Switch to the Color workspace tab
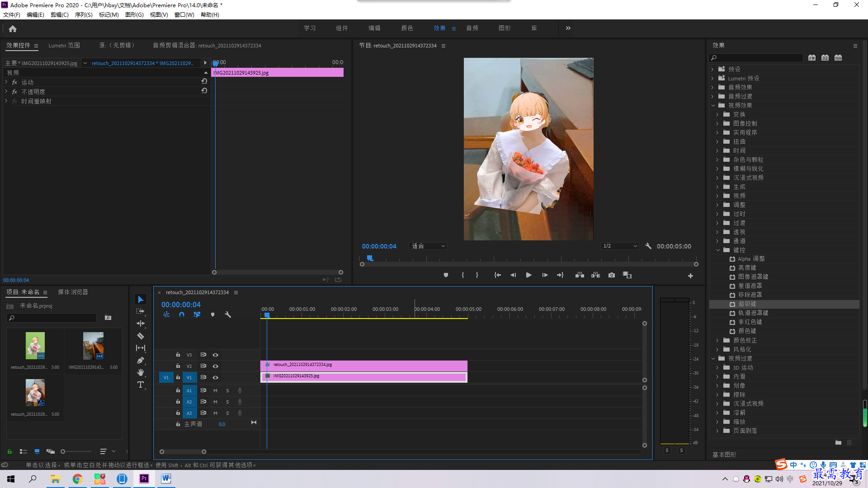Screen dimensions: 868x488 [407, 28]
